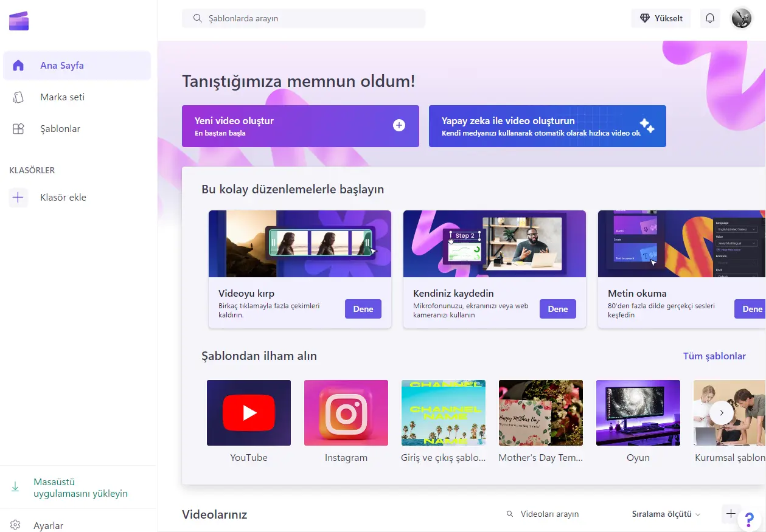
Task: Focus the Şablonlarda arayın search field
Action: (304, 18)
